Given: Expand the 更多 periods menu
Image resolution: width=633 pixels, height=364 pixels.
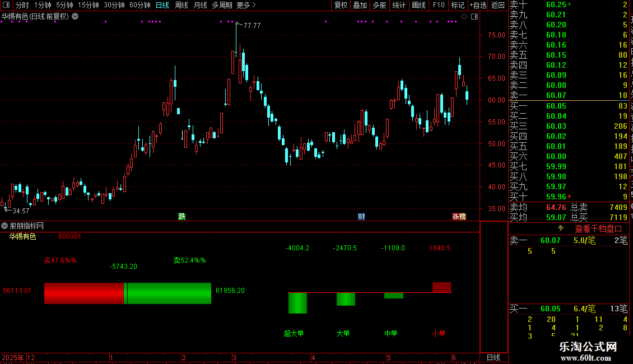Looking at the screenshot, I should pos(246,5).
